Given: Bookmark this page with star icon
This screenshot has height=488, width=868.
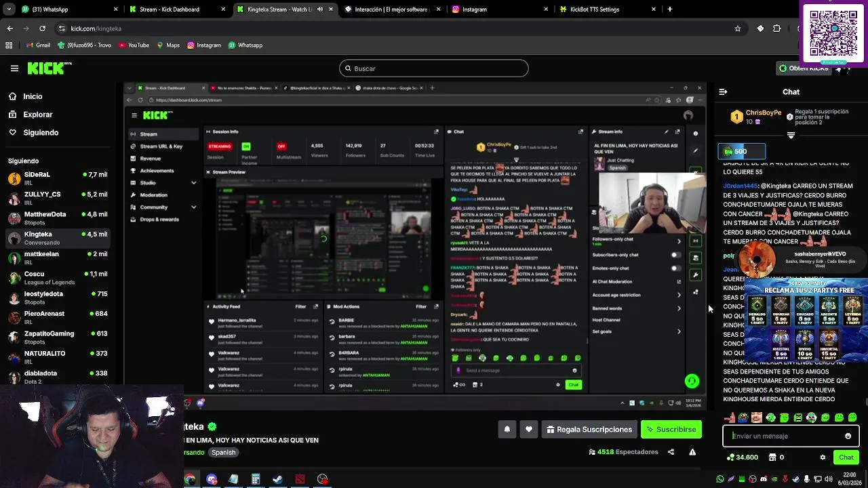Looking at the screenshot, I should click(738, 28).
